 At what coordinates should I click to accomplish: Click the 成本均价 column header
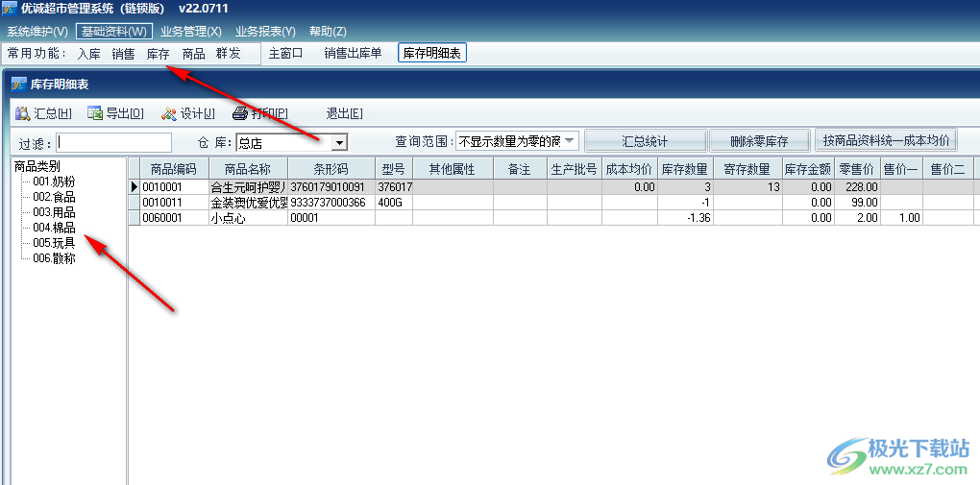coord(629,169)
